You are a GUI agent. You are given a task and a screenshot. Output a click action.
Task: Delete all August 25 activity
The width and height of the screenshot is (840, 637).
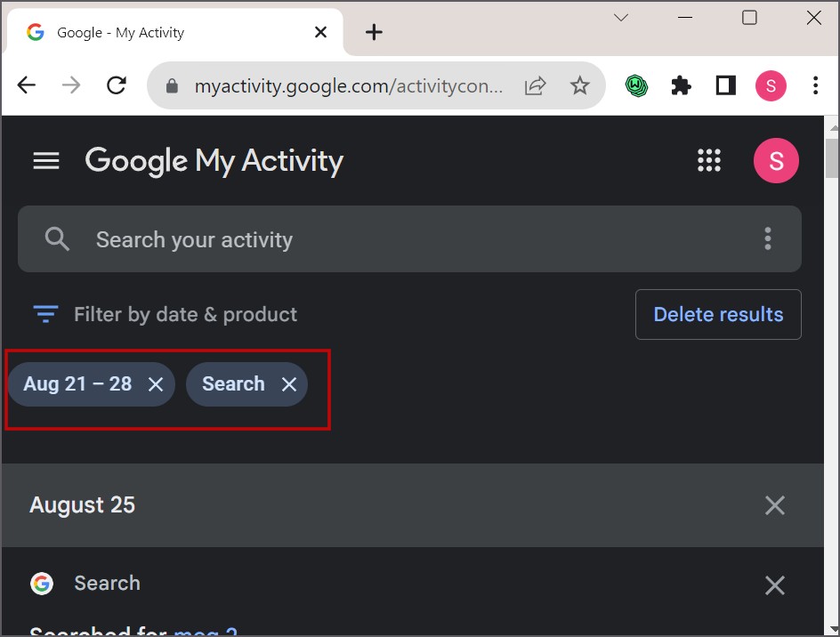pyautogui.click(x=775, y=505)
